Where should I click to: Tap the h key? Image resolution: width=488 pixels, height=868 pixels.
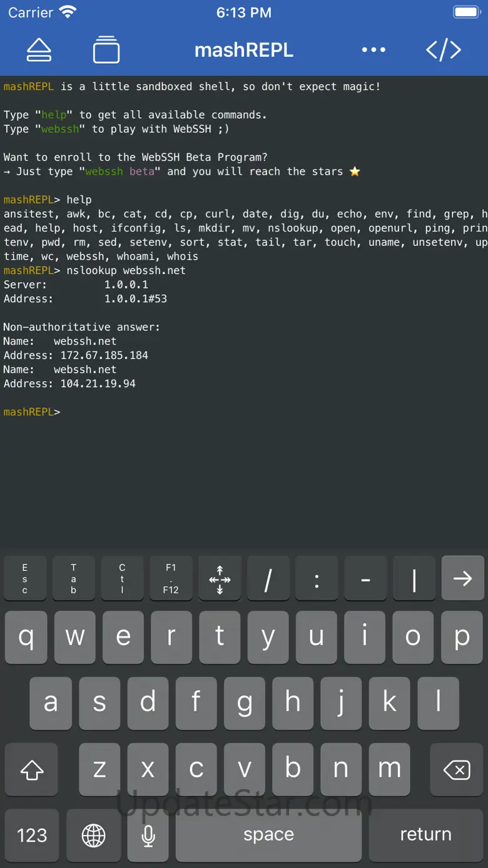(292, 703)
